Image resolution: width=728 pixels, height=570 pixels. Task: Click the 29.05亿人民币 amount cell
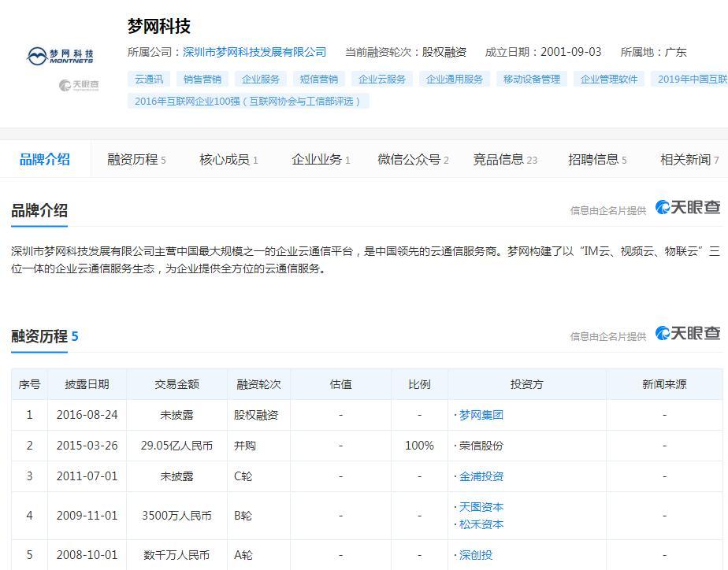click(177, 446)
